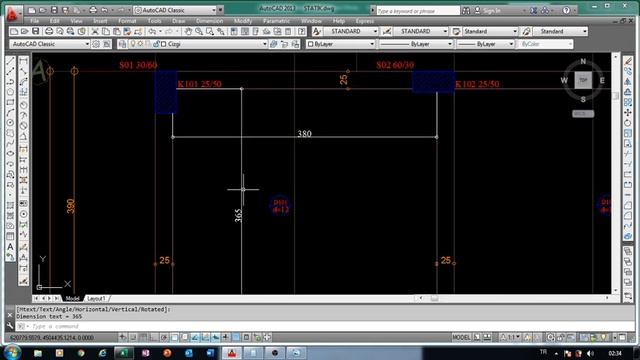640x360 pixels.
Task: Click the Cizgi layer color swatch
Action: 164,44
